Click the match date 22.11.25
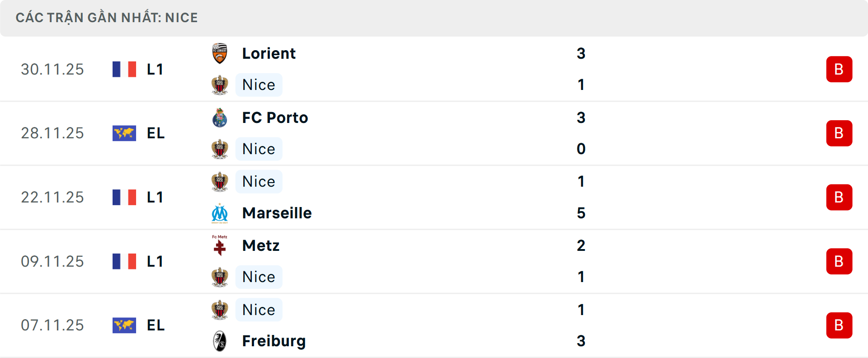 (x=52, y=198)
